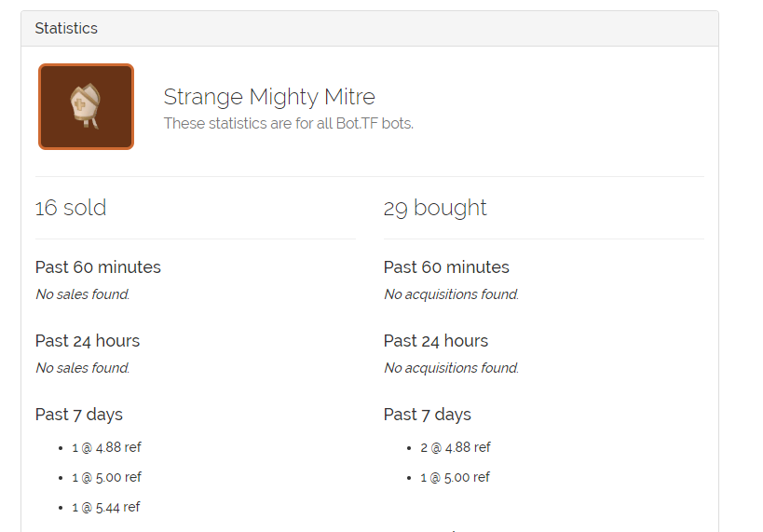Click the bought entry 2 @ 4.88 ref
Screen dimensions: 763x532
pyautogui.click(x=455, y=447)
